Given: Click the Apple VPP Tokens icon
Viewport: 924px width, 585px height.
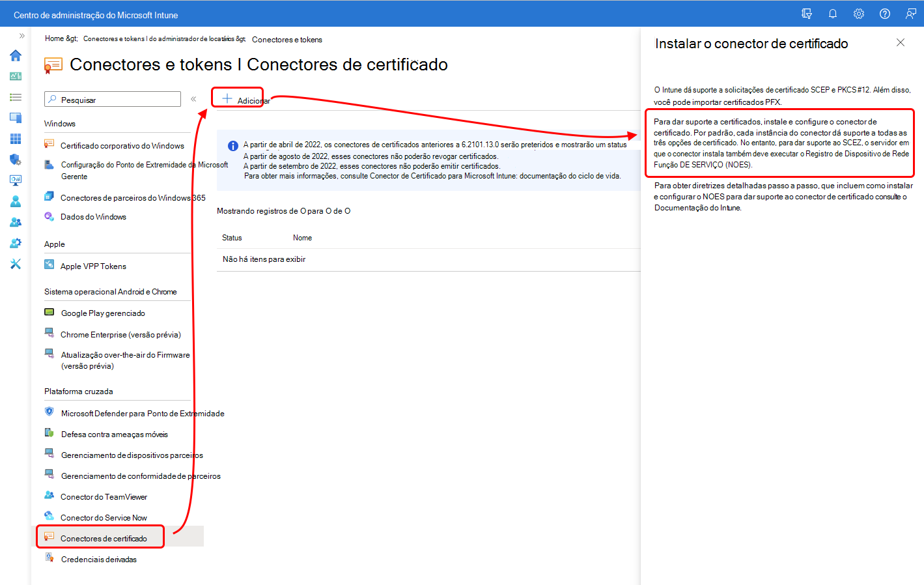Looking at the screenshot, I should pos(49,264).
